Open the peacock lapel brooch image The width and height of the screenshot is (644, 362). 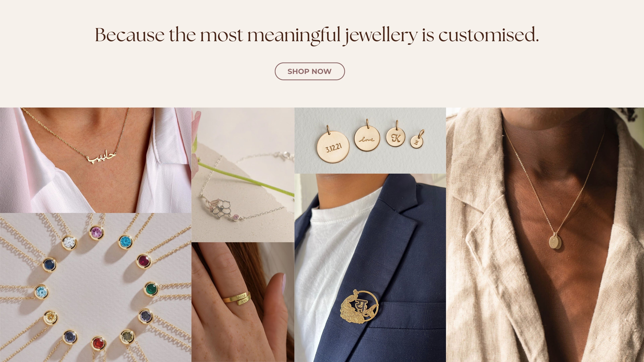370,268
